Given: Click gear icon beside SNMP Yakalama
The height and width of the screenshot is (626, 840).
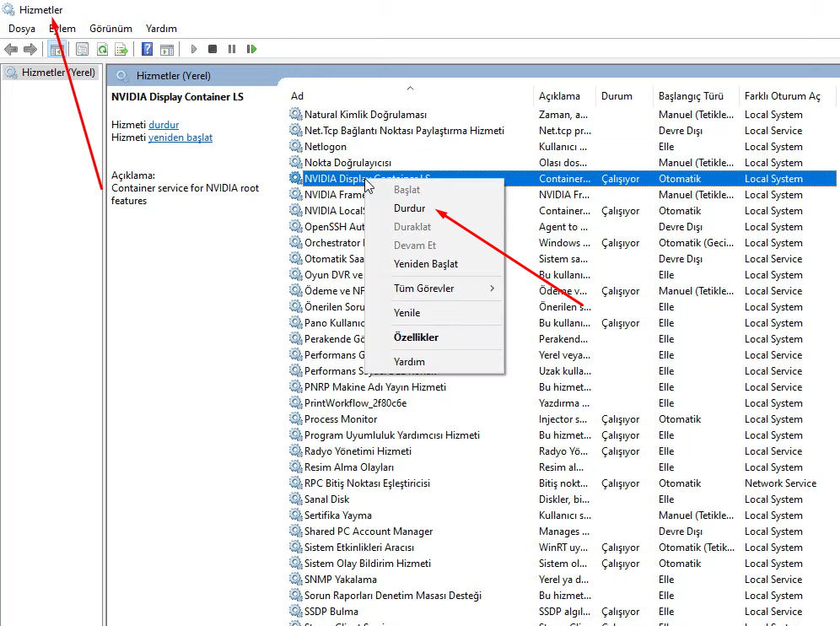Looking at the screenshot, I should click(x=296, y=579).
